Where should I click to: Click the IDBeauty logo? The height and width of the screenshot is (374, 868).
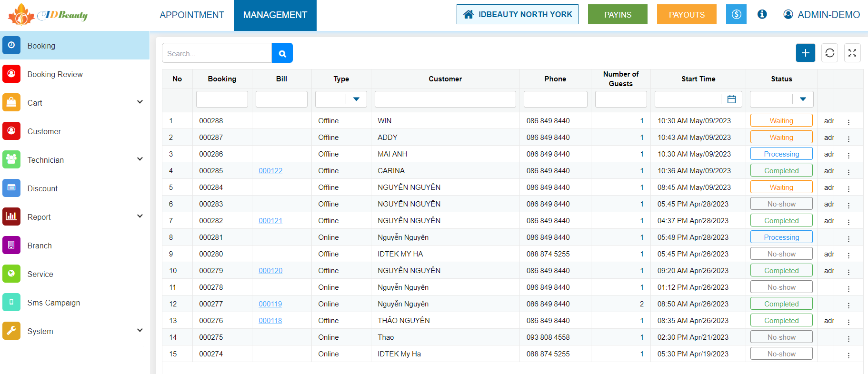point(48,14)
